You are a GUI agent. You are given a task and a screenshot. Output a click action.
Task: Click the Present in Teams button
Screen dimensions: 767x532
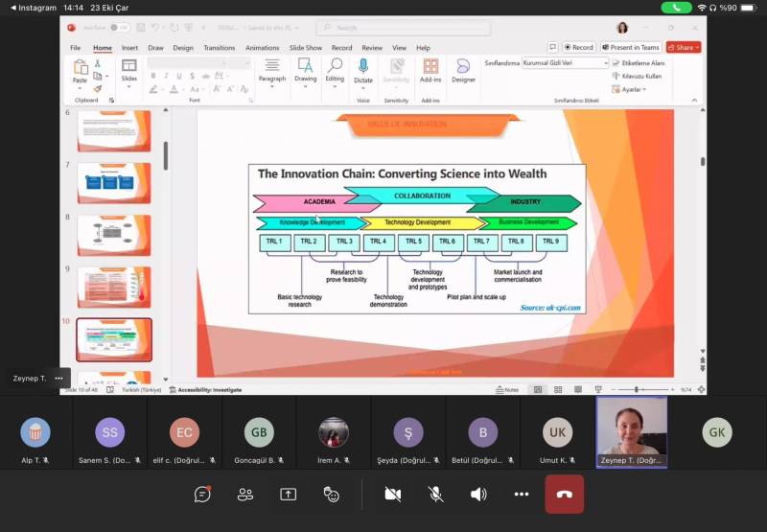click(631, 47)
